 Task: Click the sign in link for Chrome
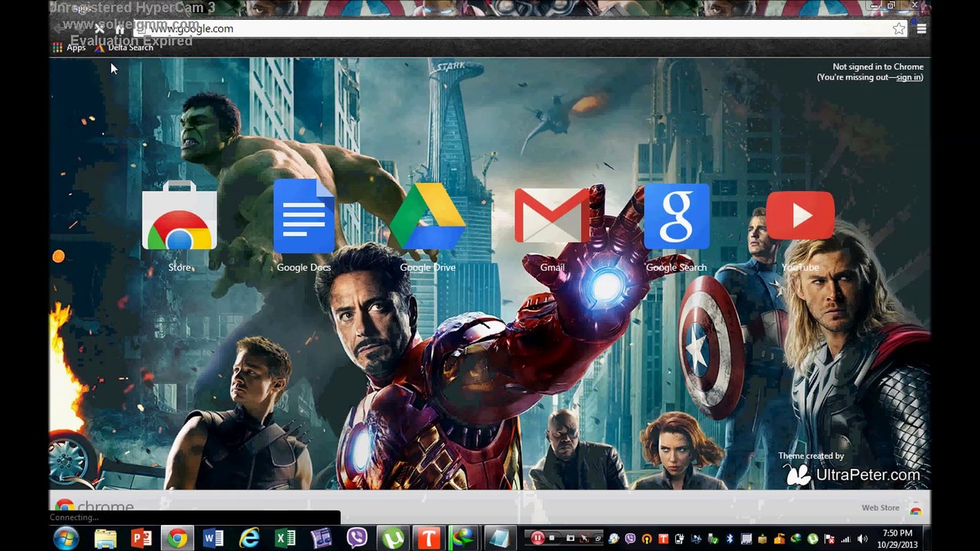click(x=909, y=77)
